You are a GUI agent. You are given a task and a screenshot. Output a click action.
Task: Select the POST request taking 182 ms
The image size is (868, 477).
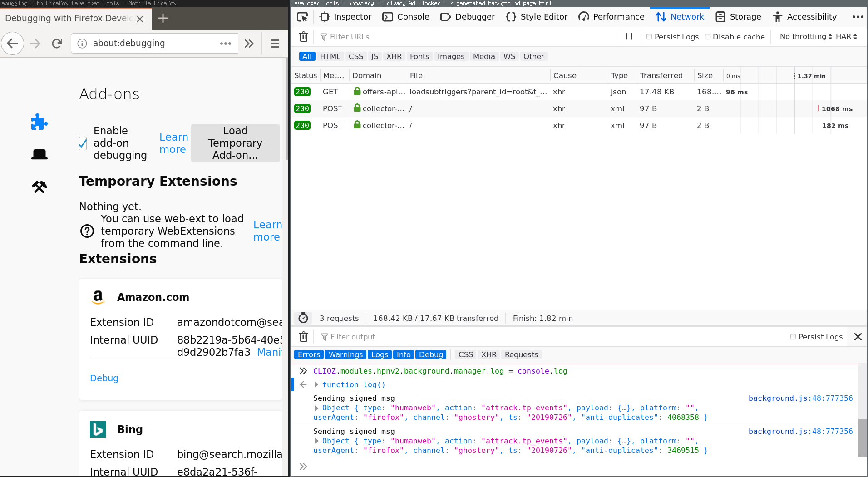click(579, 125)
